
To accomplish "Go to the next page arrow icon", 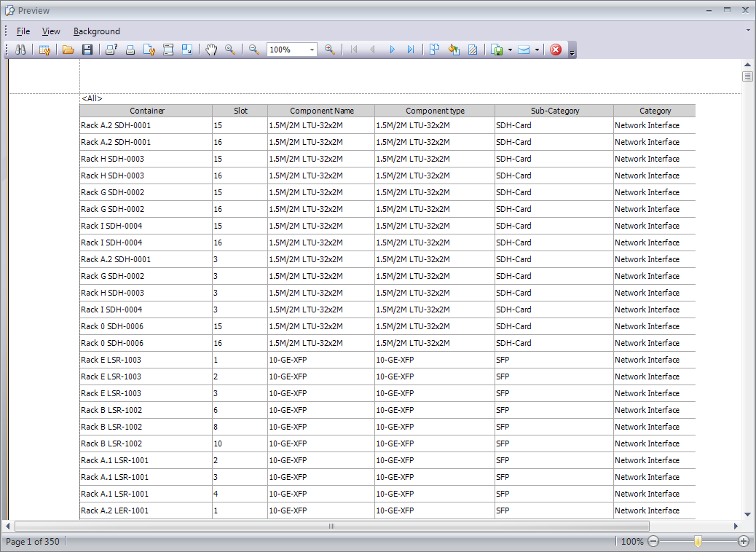I will tap(392, 50).
